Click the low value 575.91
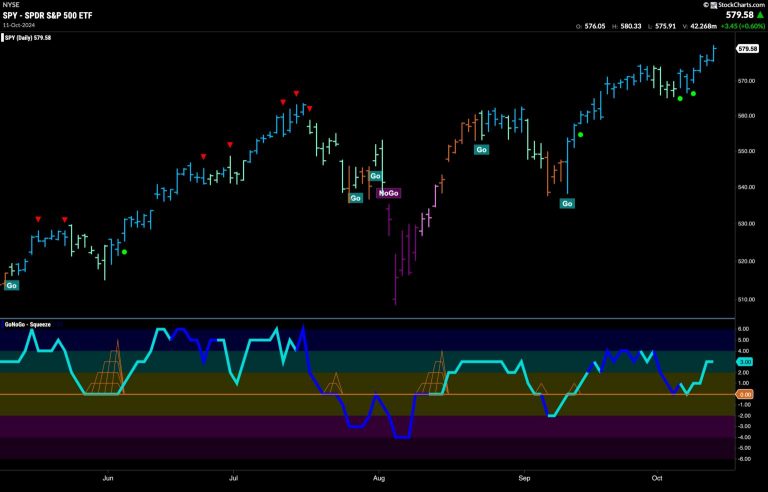 (x=665, y=26)
